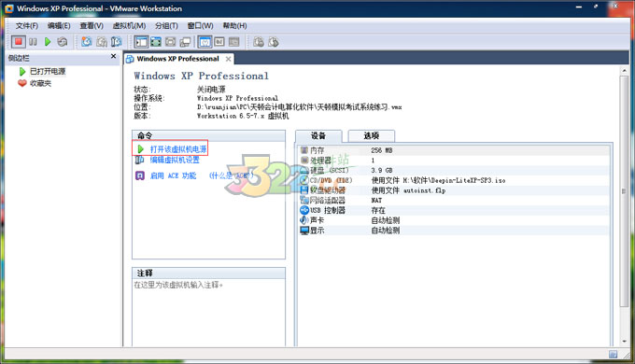
Task: Click the Reset VM toolbar icon
Action: click(62, 42)
